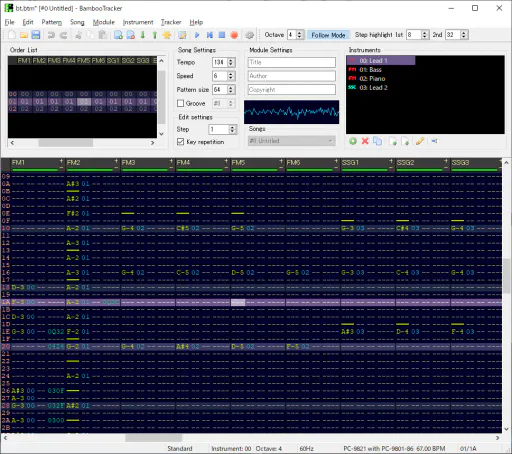Save the module with floppy disk icon

point(36,35)
